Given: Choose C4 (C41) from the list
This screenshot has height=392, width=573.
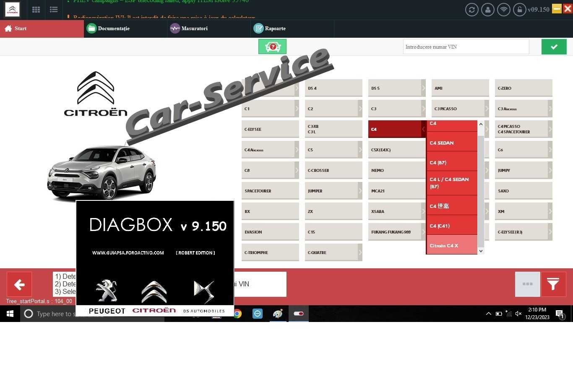Looking at the screenshot, I should pyautogui.click(x=452, y=226).
